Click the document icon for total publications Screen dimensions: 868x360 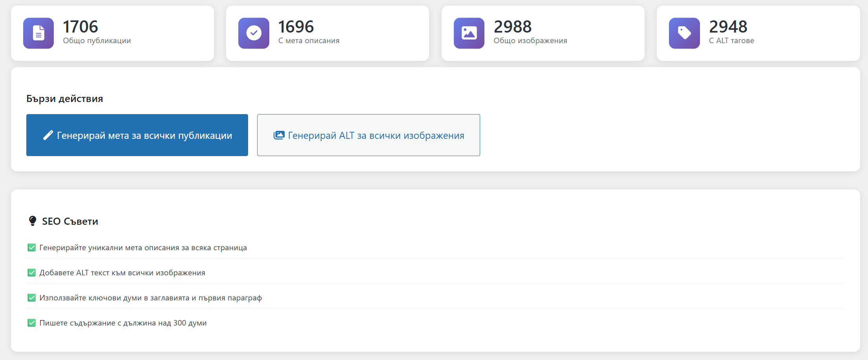click(38, 33)
